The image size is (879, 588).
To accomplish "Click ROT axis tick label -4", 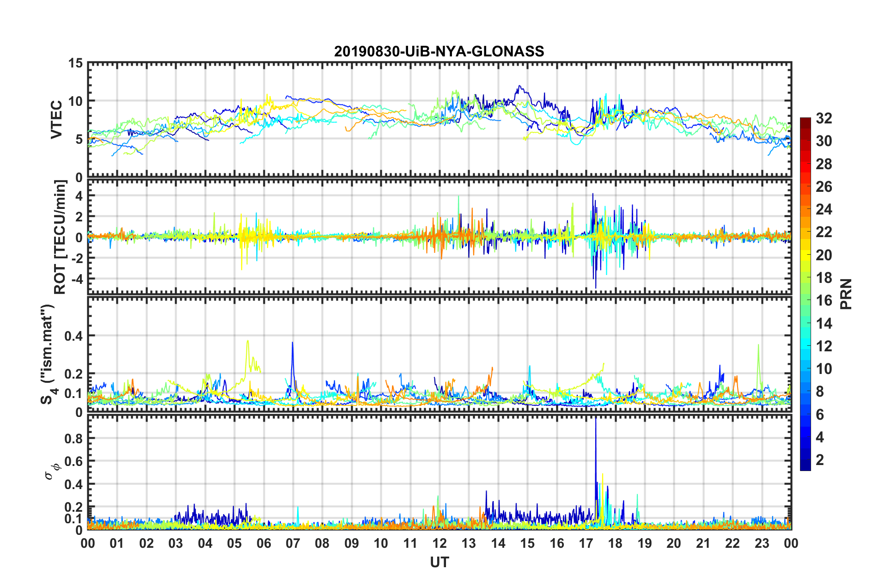I will coord(77,279).
